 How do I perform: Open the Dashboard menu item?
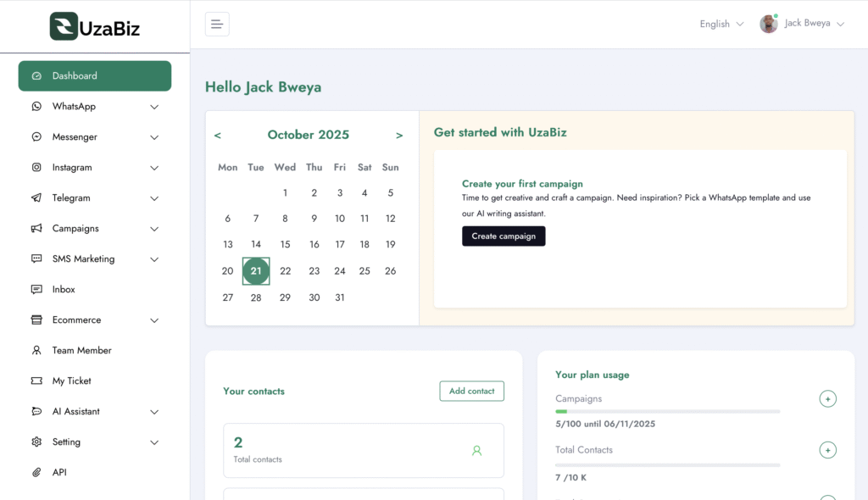[95, 76]
